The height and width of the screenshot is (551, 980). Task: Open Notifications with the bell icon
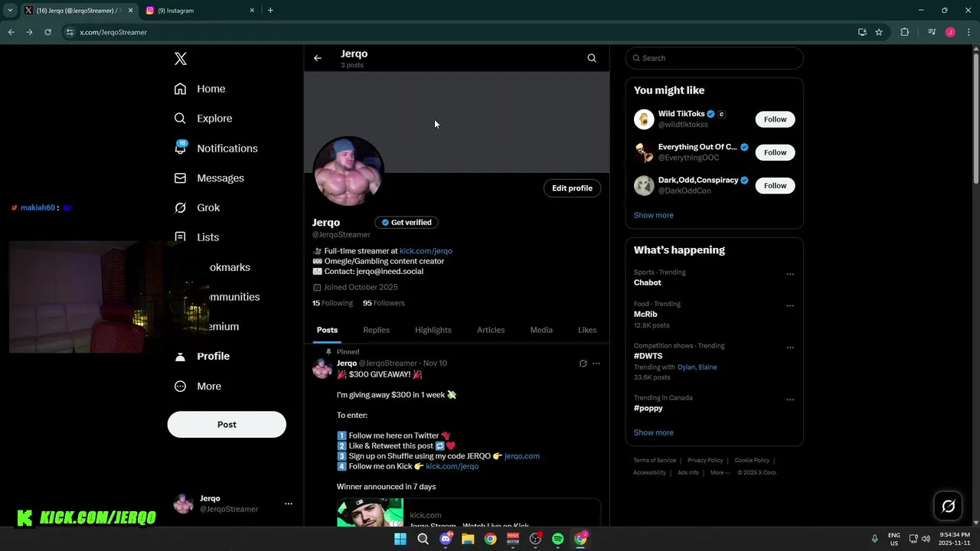(x=215, y=148)
